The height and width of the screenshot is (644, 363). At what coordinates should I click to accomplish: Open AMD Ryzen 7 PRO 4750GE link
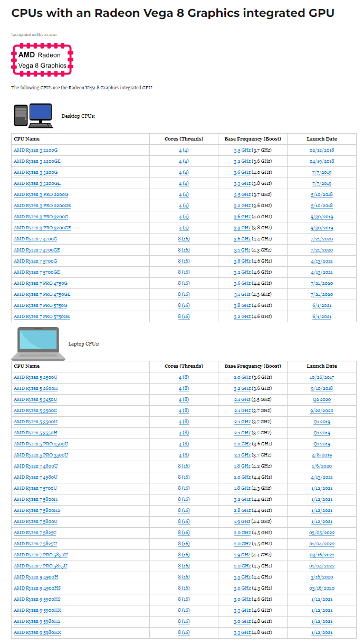coord(42,295)
